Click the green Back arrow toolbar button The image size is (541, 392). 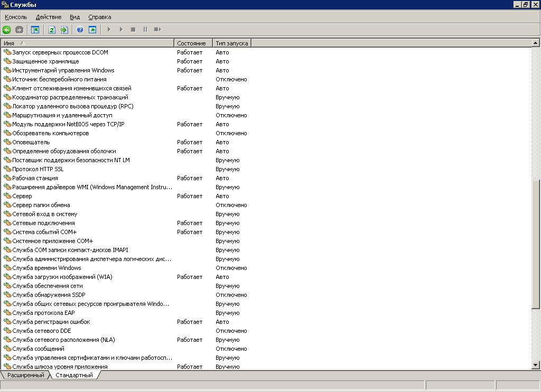pyautogui.click(x=7, y=30)
